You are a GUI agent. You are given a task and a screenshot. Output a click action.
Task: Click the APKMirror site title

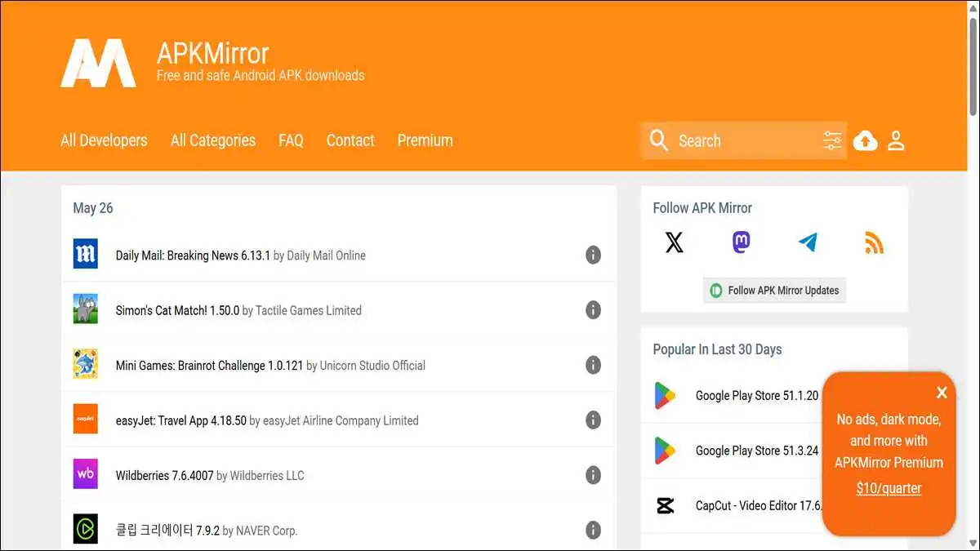click(x=212, y=53)
